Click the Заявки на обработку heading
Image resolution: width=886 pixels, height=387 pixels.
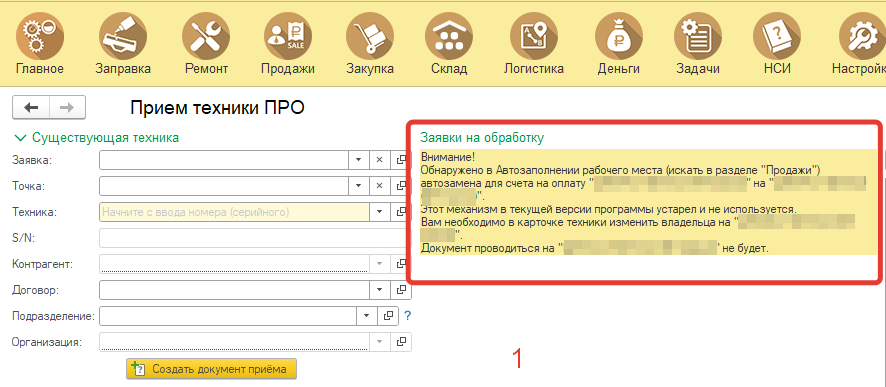tap(482, 137)
